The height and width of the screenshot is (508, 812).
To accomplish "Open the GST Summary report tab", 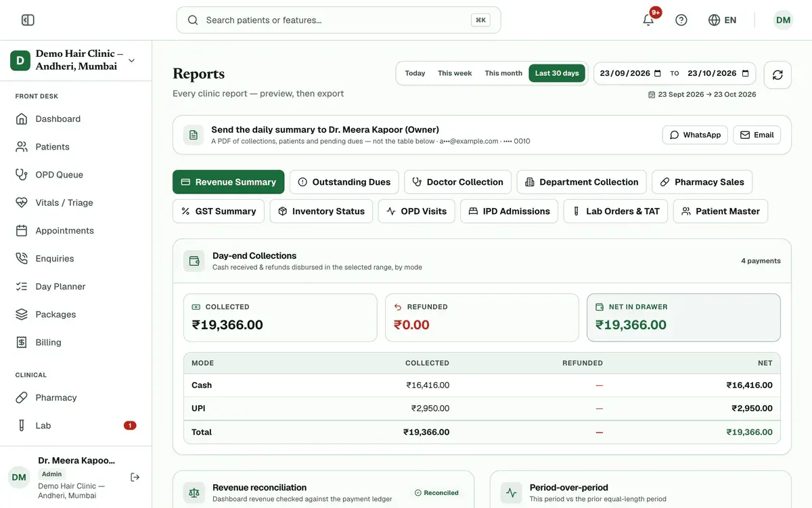I will pos(219,211).
